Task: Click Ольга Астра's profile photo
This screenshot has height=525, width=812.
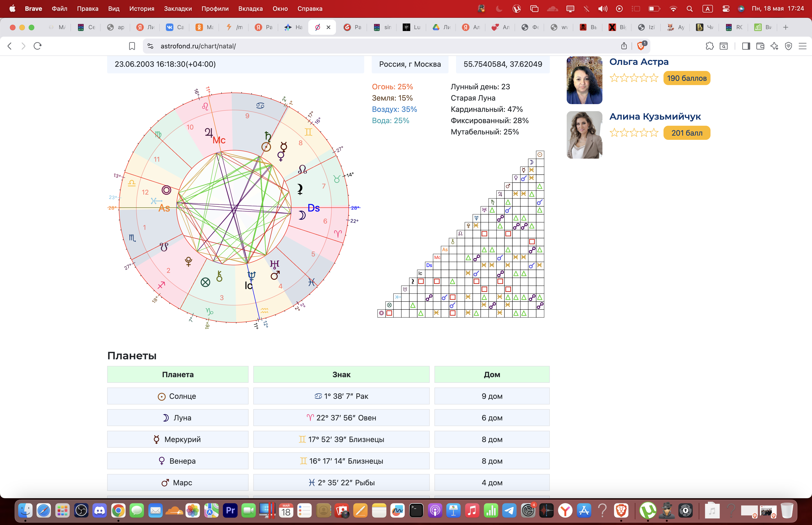Action: 584,80
